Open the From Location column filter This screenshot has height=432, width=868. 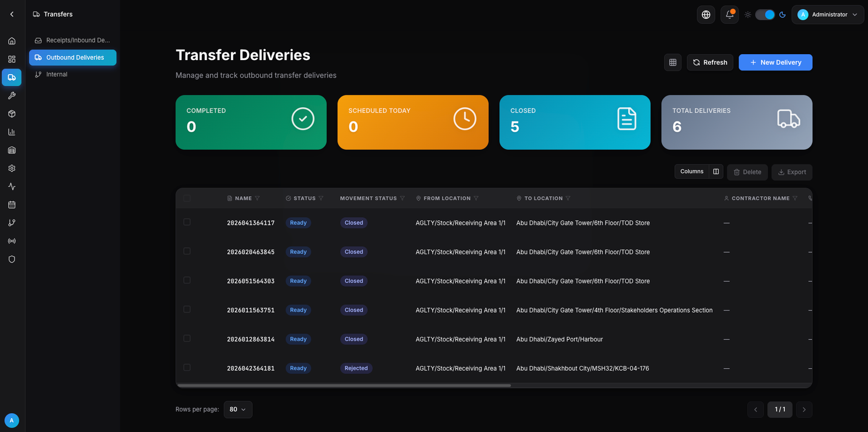click(476, 198)
